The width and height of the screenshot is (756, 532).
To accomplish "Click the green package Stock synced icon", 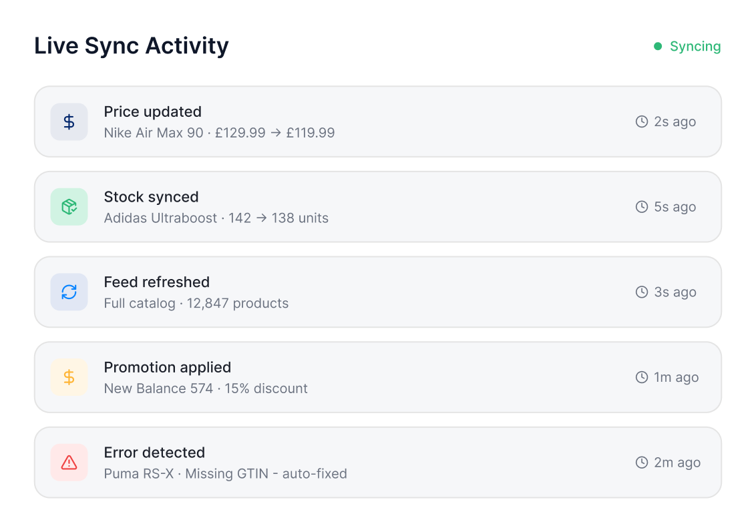I will [x=69, y=207].
